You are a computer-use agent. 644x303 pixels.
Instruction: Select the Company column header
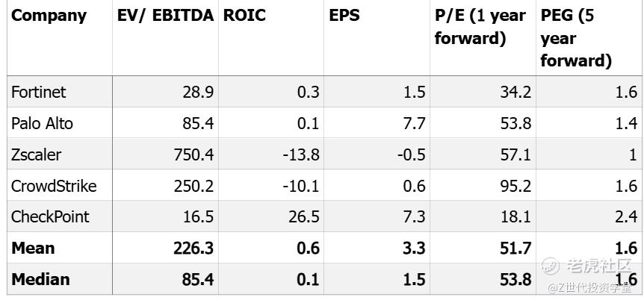pyautogui.click(x=49, y=16)
